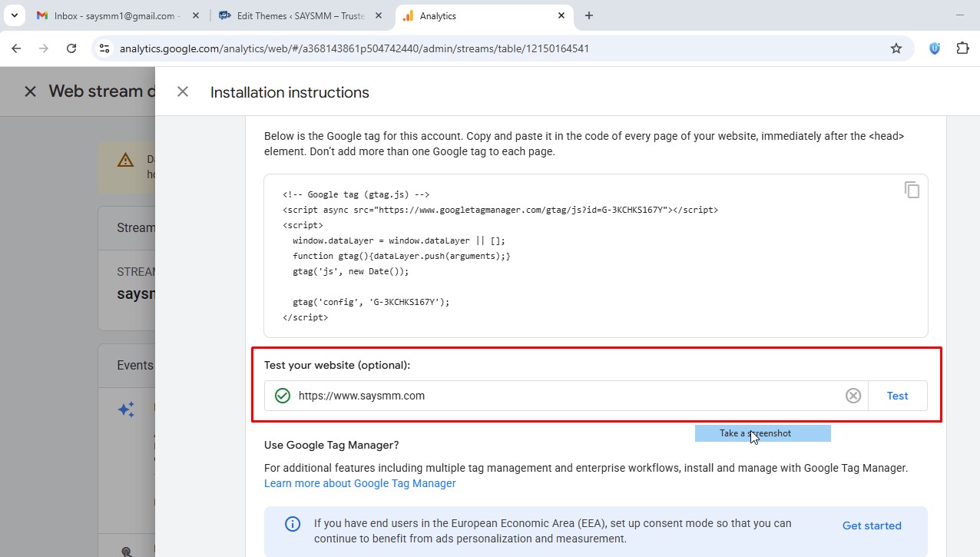The width and height of the screenshot is (980, 557).
Task: Close the Installation instructions panel
Action: pyautogui.click(x=183, y=92)
